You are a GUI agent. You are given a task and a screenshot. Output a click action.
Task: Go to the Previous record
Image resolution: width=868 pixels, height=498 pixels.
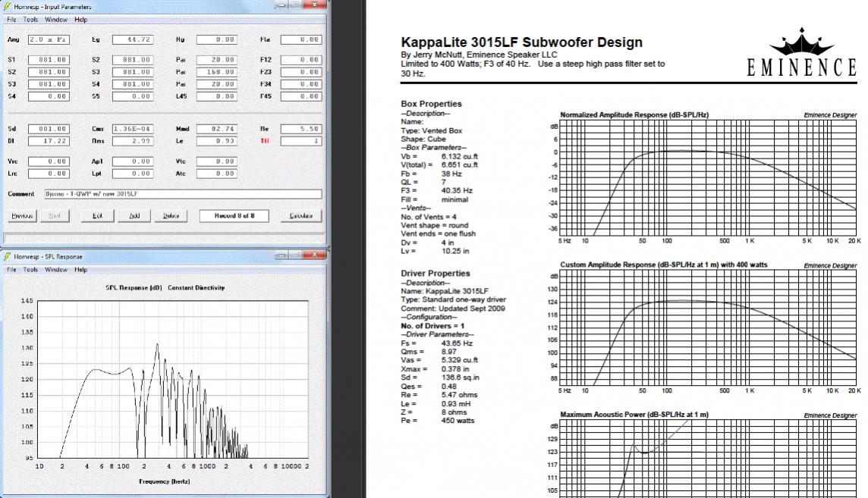22,215
